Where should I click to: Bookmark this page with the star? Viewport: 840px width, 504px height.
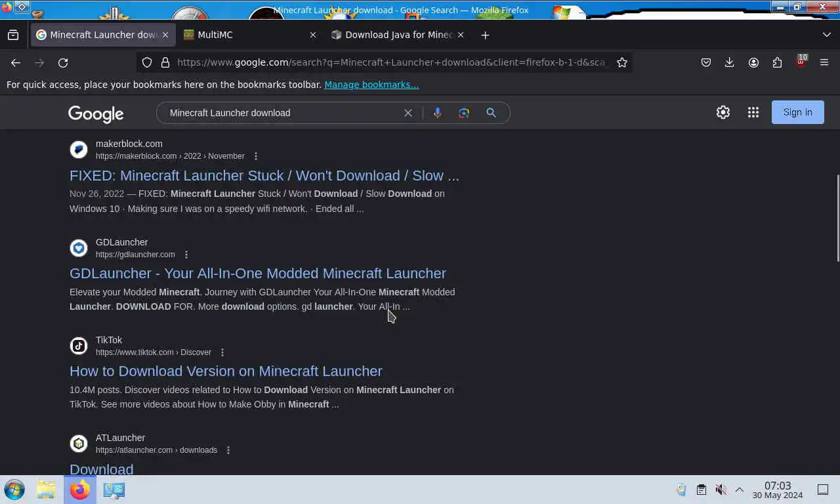click(622, 62)
